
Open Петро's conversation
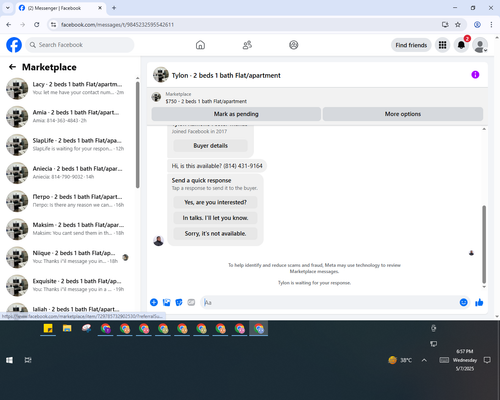click(x=69, y=201)
